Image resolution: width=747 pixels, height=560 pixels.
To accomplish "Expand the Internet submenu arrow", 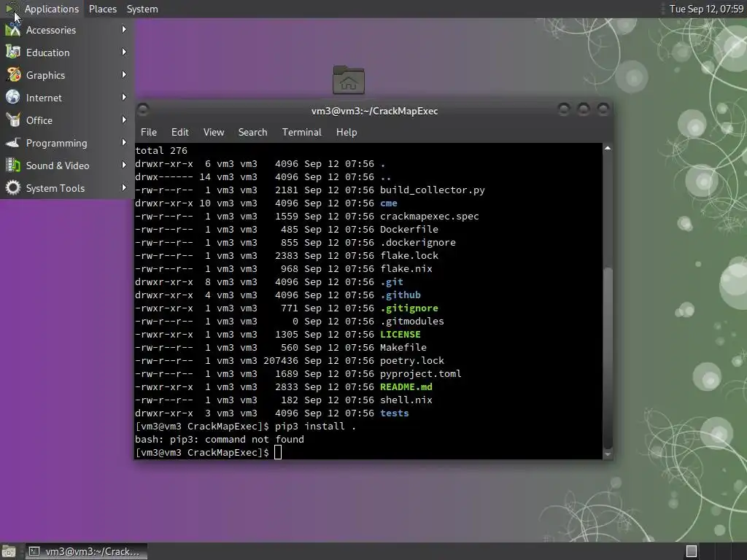I will tap(124, 97).
